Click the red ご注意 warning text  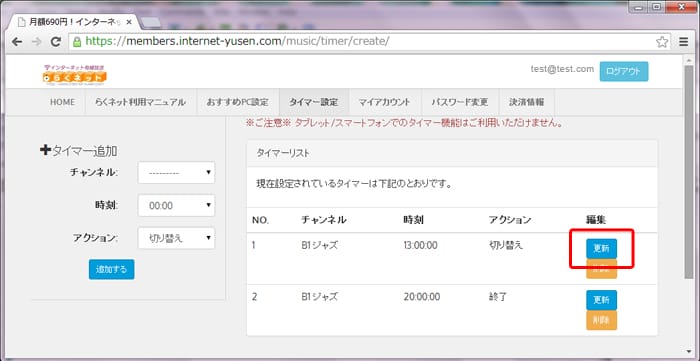point(404,124)
